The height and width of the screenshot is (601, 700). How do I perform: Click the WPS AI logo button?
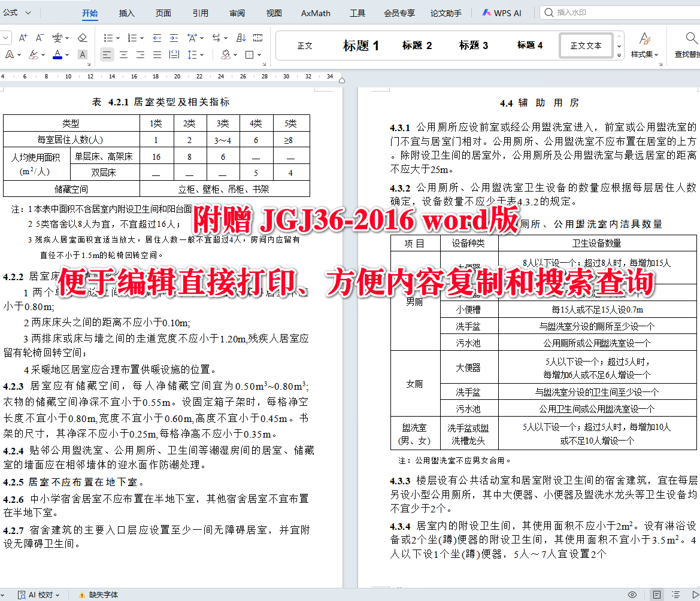point(501,13)
